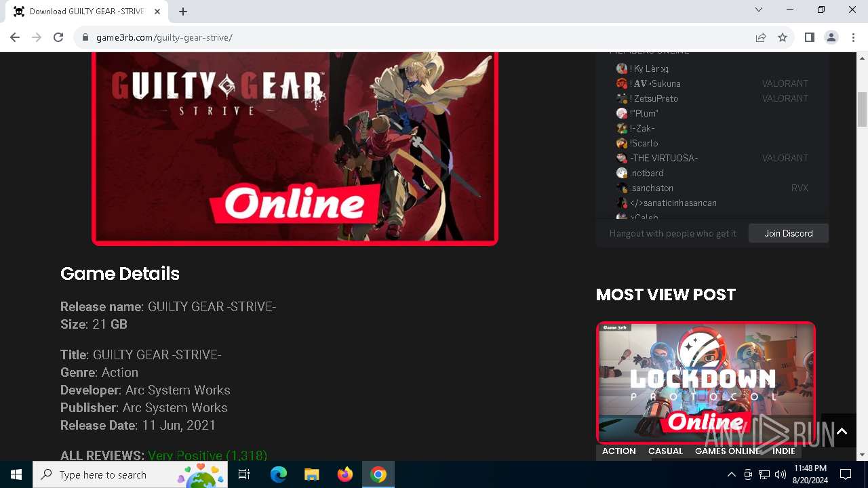The width and height of the screenshot is (868, 488).
Task: Open the taskbar clock showing 11:48 PM
Action: pyautogui.click(x=810, y=474)
